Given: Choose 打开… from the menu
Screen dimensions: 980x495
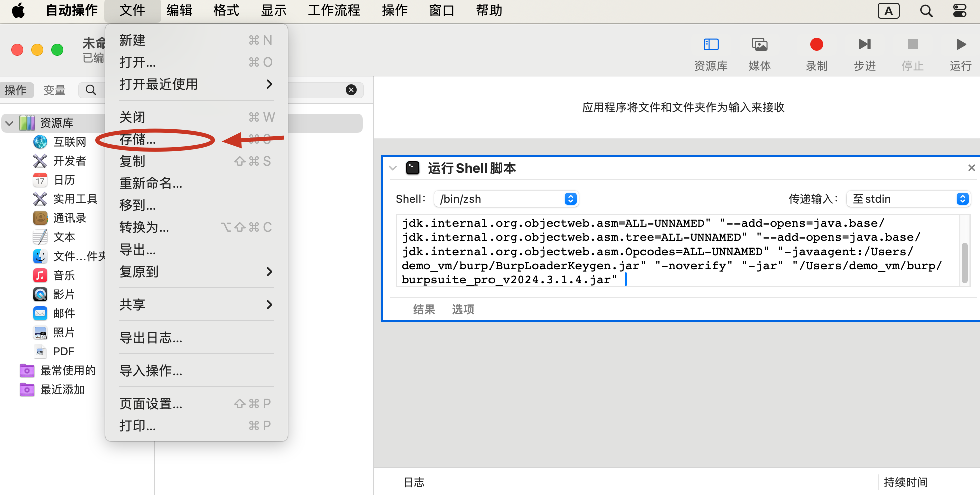Looking at the screenshot, I should pos(196,62).
